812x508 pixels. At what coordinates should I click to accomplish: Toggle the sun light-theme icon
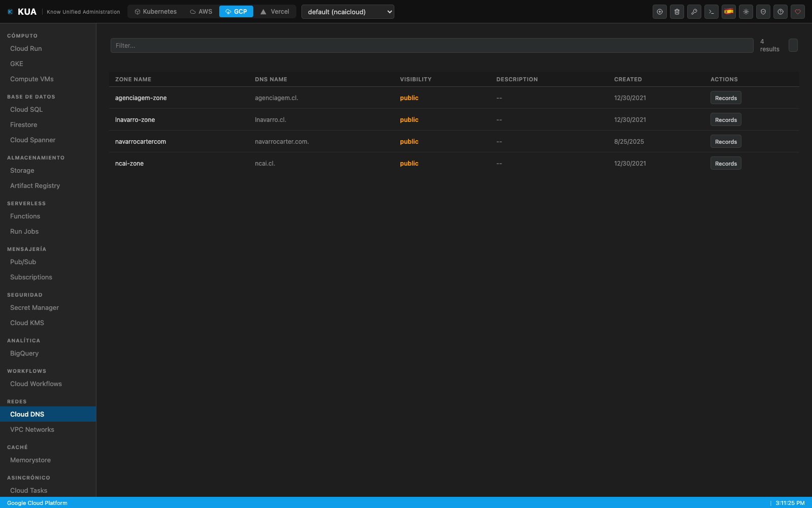pos(746,12)
